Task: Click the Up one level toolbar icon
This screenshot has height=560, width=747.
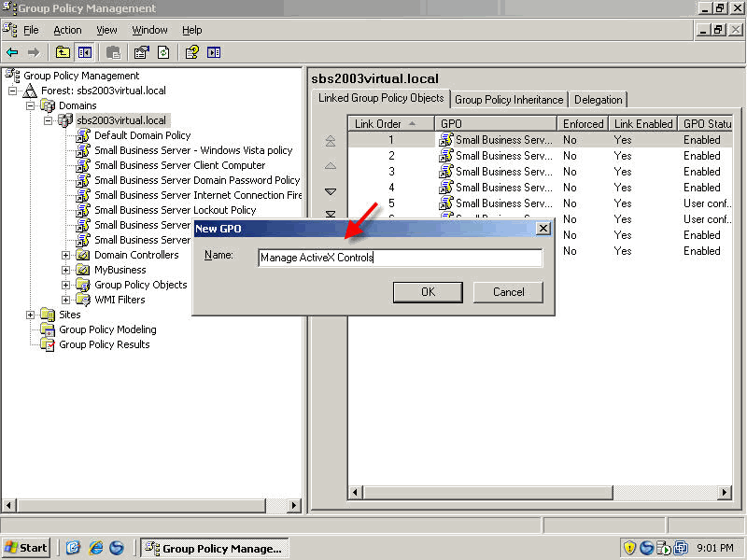Action: 63,52
